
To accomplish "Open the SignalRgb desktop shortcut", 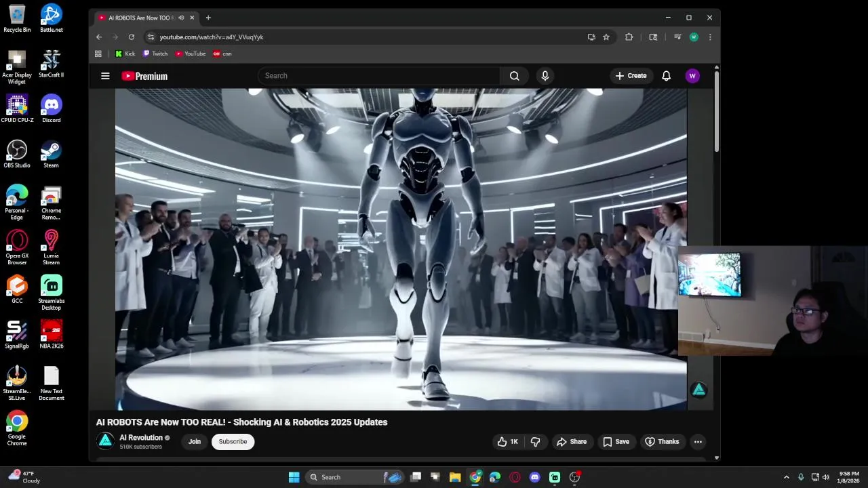I will [17, 335].
